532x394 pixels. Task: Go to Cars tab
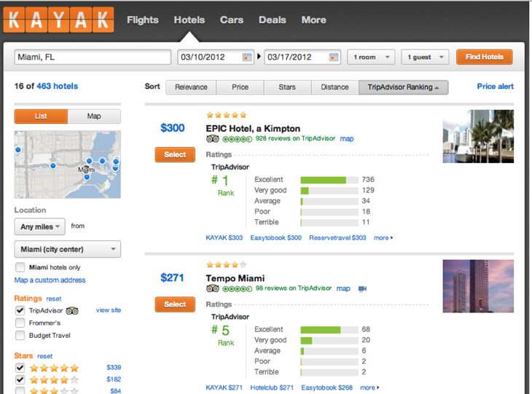point(232,20)
